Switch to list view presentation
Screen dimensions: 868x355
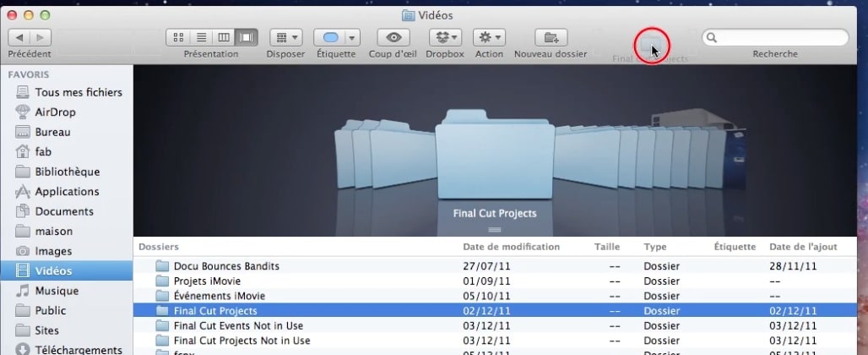point(202,38)
